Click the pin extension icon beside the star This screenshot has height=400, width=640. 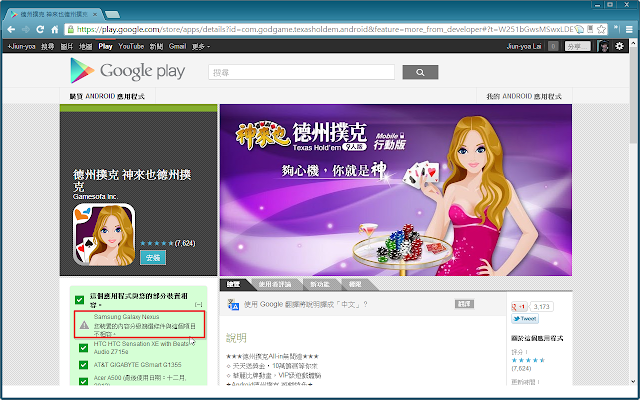tap(617, 29)
